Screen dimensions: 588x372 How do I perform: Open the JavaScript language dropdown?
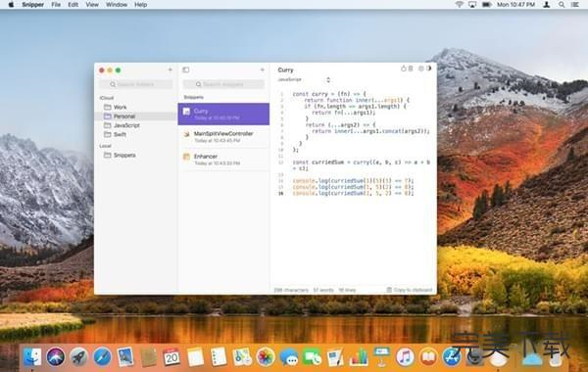(x=304, y=80)
